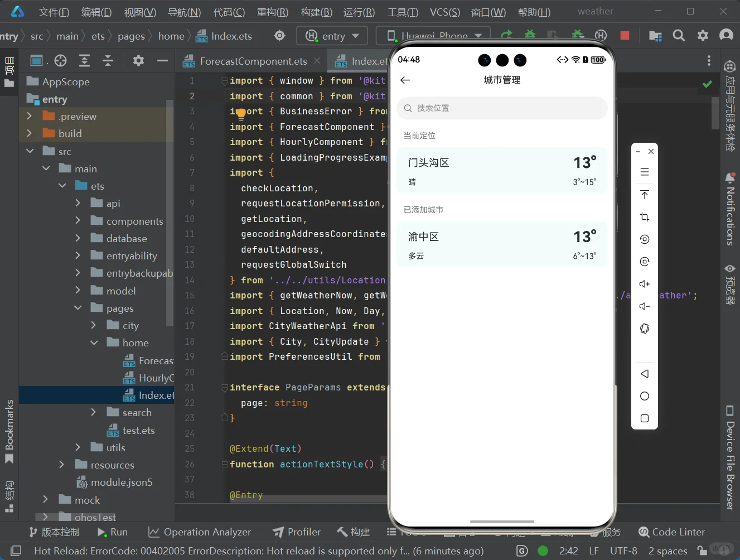
Task: Toggle the code fold marker on line 21
Action: click(x=225, y=387)
